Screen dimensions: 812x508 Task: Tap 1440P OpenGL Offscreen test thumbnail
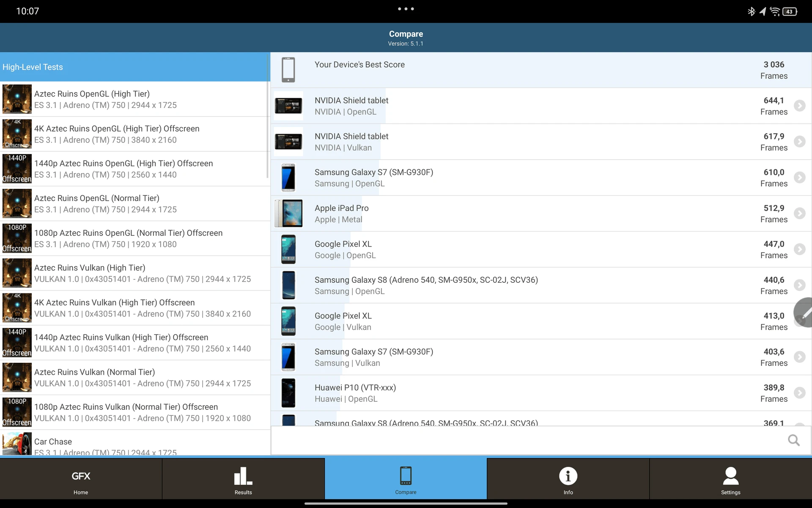17,169
